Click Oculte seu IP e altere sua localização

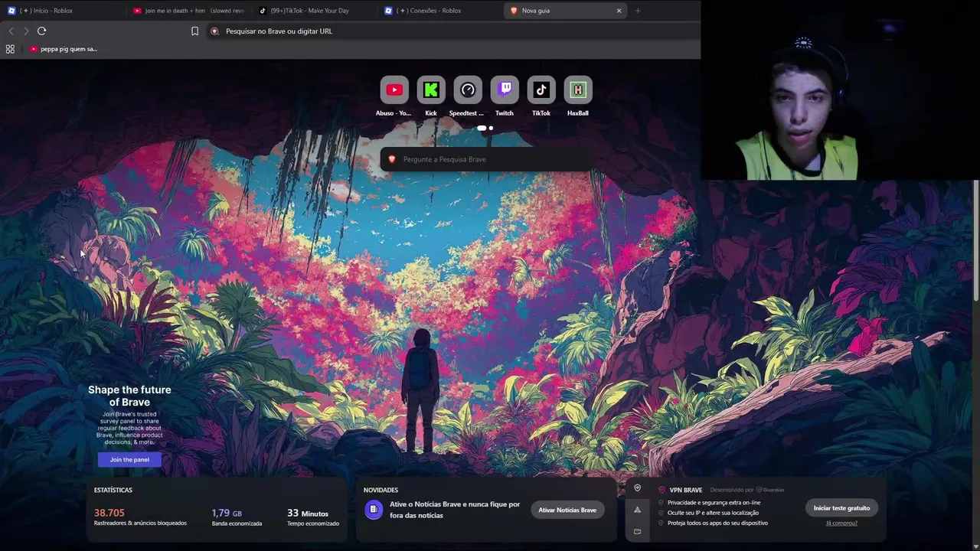(x=713, y=513)
